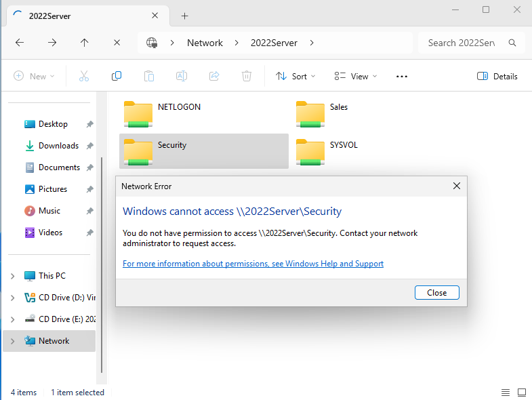Image resolution: width=532 pixels, height=400 pixels.
Task: Click the navigation pane scrollbar
Action: [x=102, y=265]
